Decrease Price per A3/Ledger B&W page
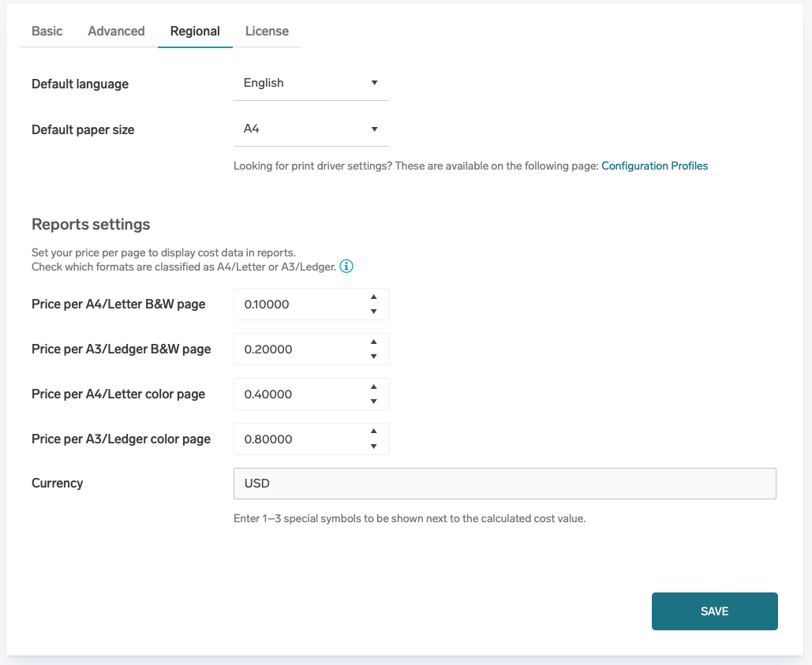The image size is (812, 665). point(374,357)
